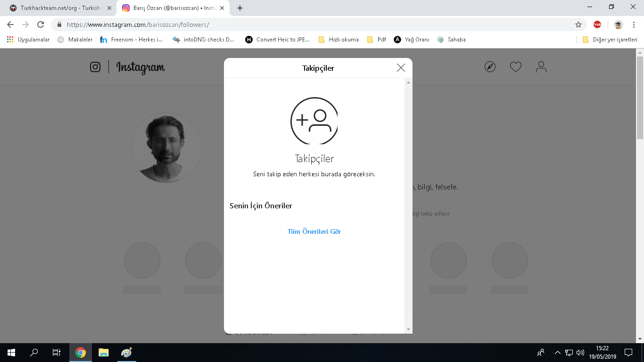Bookmark this page with the star icon

coord(578,25)
